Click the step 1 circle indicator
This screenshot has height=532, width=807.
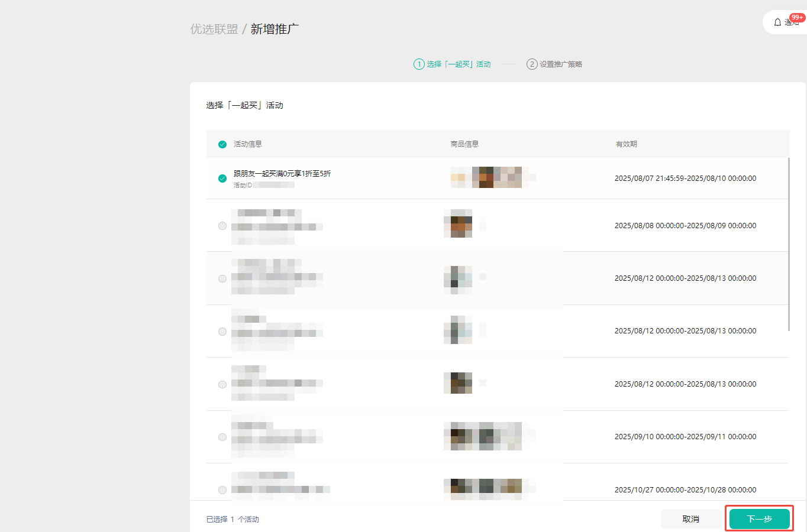click(419, 64)
